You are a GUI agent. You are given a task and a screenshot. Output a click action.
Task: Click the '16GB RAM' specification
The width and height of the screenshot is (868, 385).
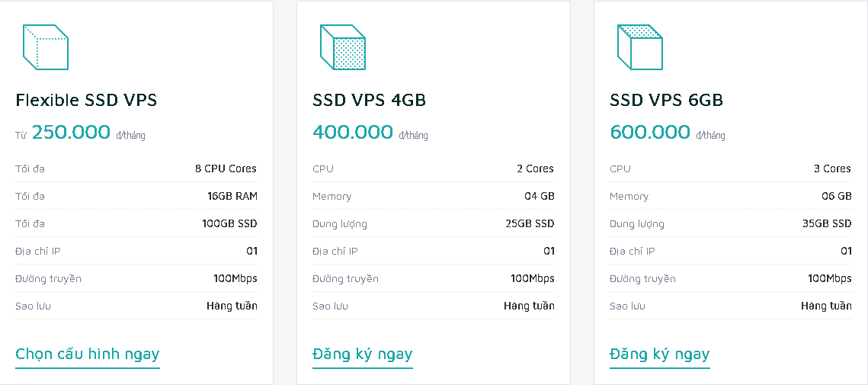232,196
